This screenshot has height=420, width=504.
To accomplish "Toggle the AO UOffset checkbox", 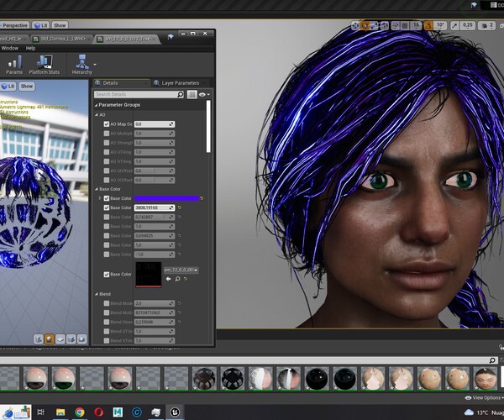I will tap(107, 171).
